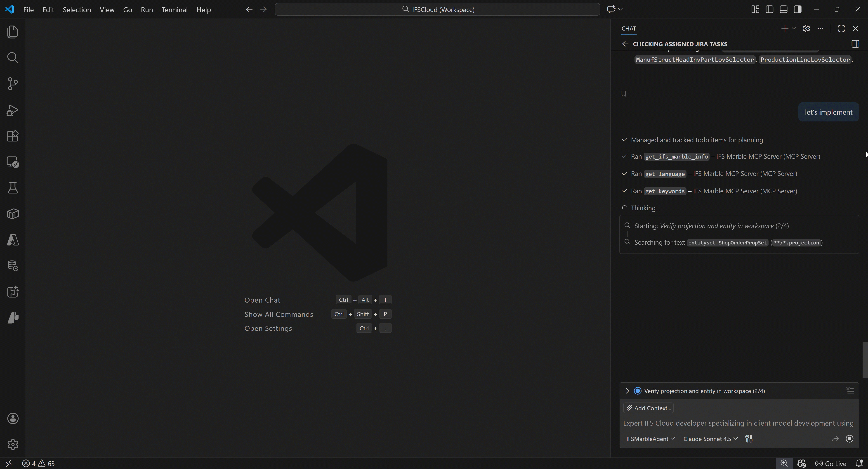This screenshot has width=868, height=469.
Task: Open the Run and Debug view
Action: [13, 110]
